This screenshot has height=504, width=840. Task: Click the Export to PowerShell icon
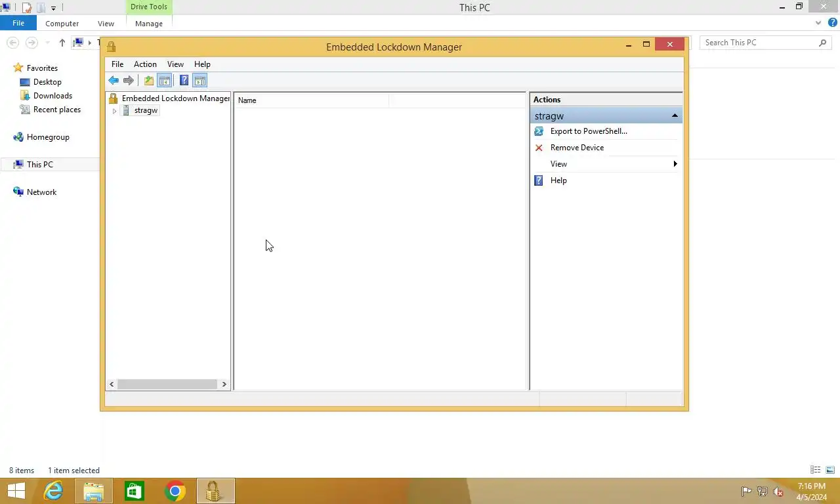(539, 131)
